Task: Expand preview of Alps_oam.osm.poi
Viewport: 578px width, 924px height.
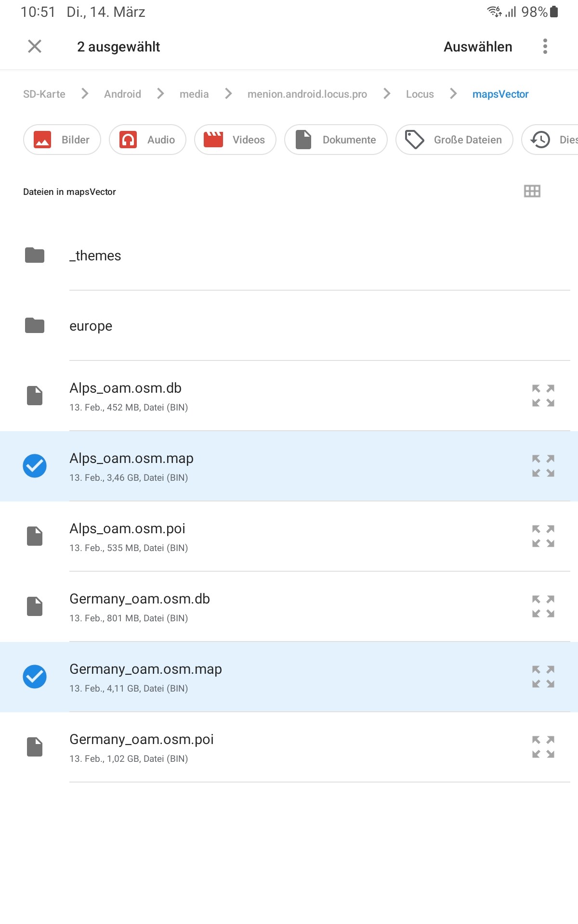Action: pyautogui.click(x=543, y=536)
